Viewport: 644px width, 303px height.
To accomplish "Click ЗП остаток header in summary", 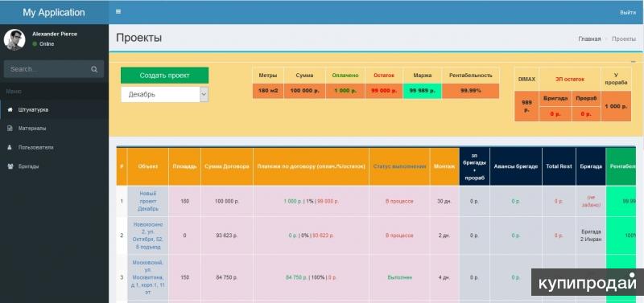I will [570, 80].
